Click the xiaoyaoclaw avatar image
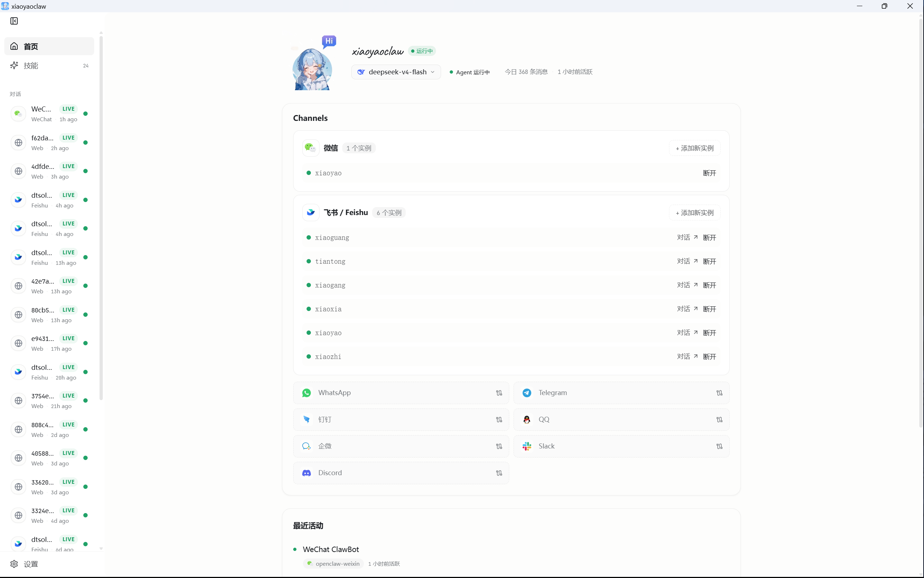Viewport: 924px width, 578px height. coord(312,69)
